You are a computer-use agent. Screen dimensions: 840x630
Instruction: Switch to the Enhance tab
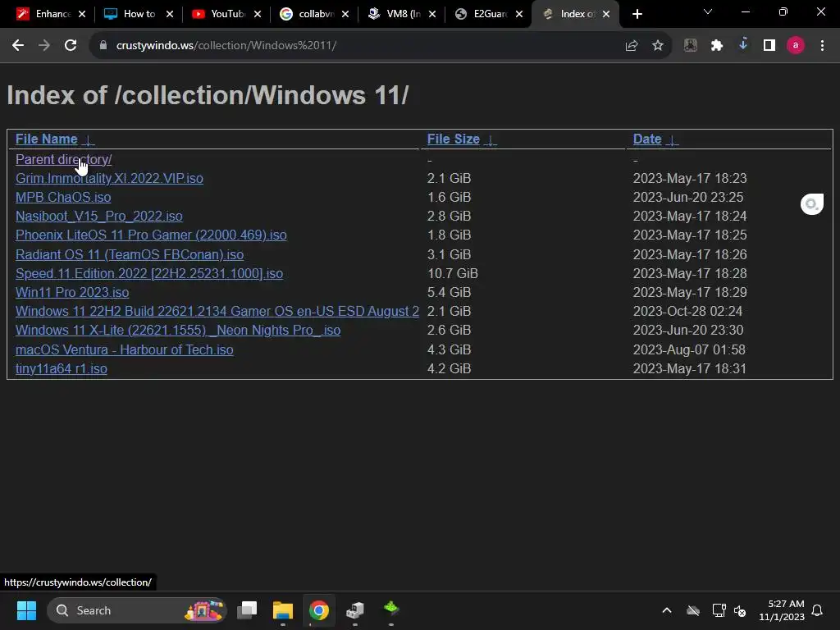45,14
